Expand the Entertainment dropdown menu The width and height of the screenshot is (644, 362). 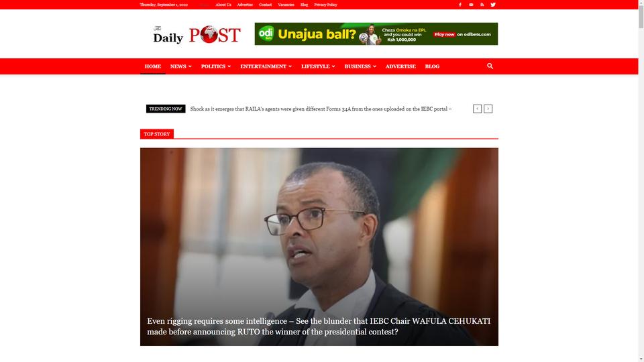(x=266, y=66)
